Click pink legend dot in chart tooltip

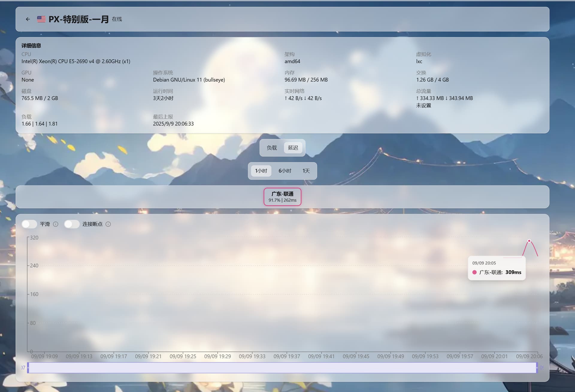pyautogui.click(x=474, y=272)
